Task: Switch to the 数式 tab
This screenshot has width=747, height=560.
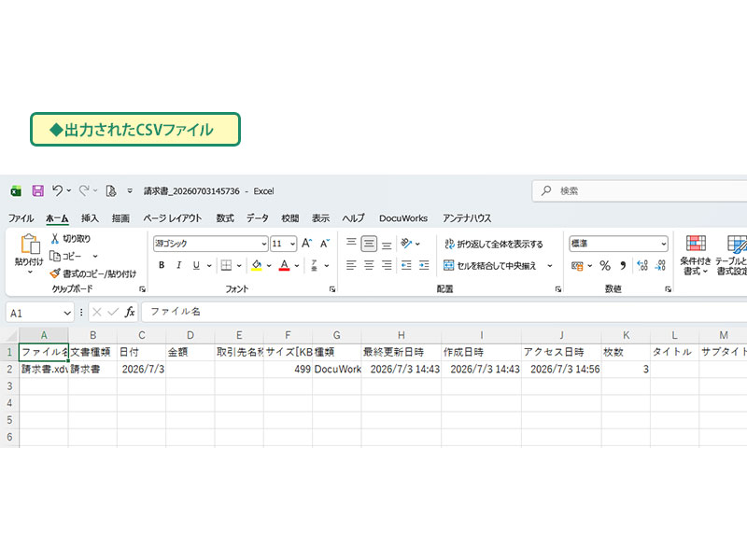Action: 225,218
